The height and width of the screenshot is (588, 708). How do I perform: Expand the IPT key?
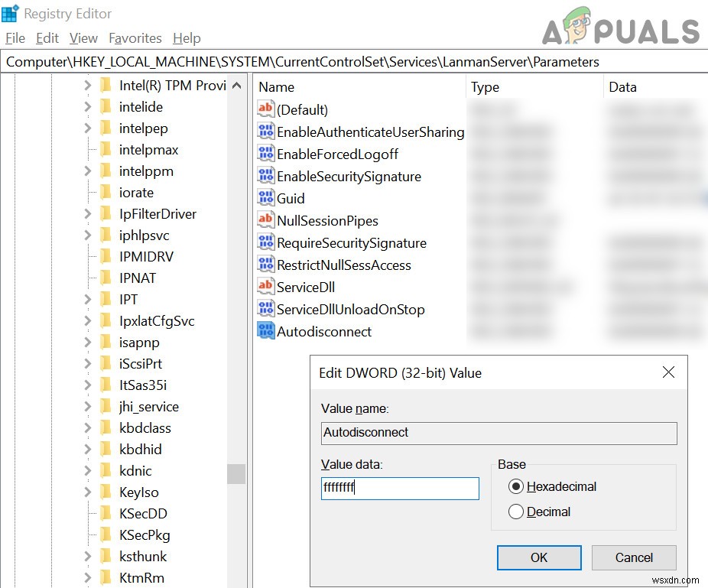88,300
